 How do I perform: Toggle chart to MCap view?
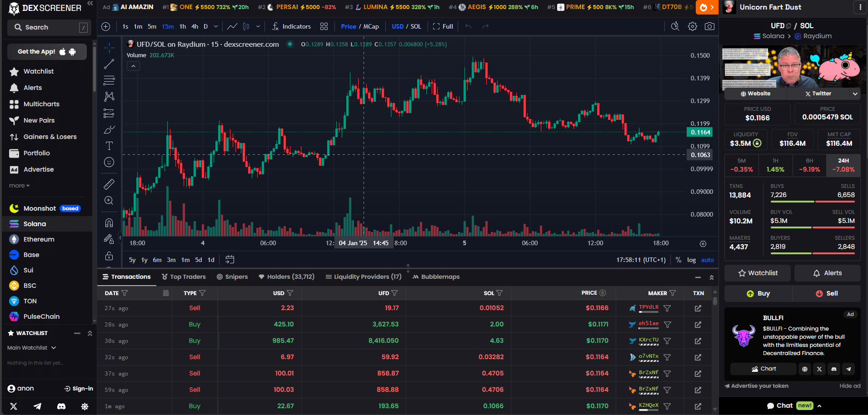point(371,26)
